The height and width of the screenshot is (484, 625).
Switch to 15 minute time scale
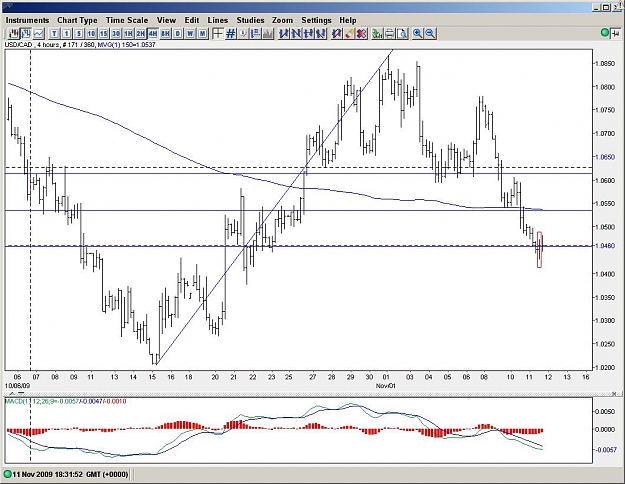pos(104,34)
